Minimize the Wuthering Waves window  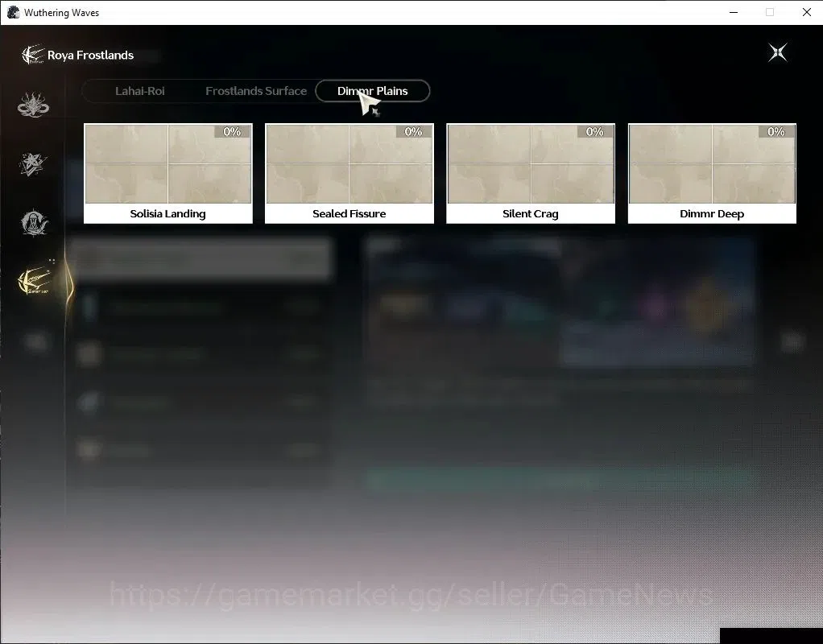pos(734,12)
